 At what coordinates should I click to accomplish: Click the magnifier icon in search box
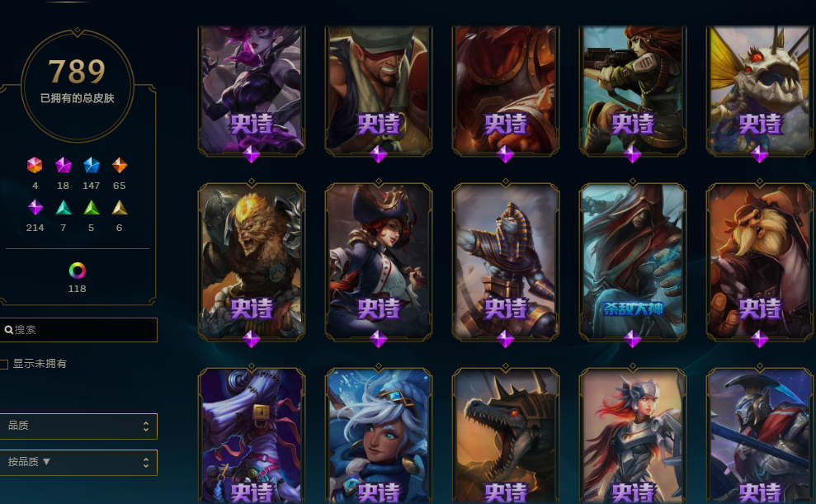point(8,330)
